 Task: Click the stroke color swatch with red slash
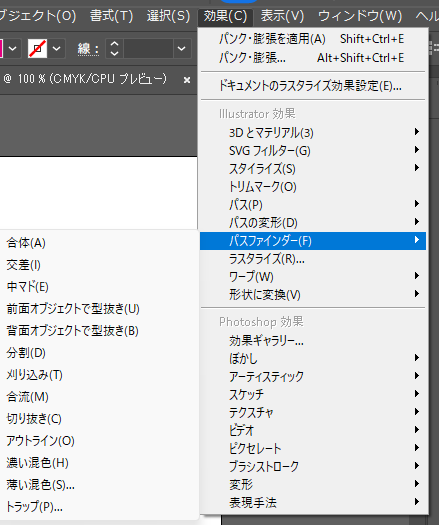[x=37, y=49]
